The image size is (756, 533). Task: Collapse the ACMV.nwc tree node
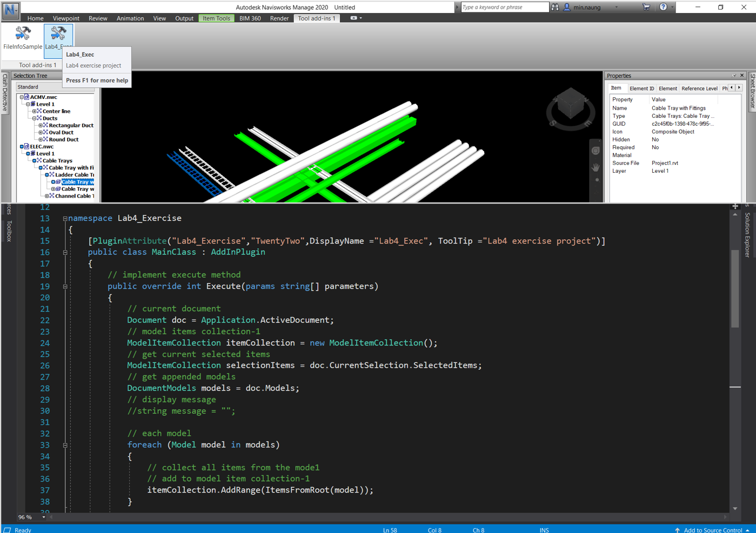point(22,97)
